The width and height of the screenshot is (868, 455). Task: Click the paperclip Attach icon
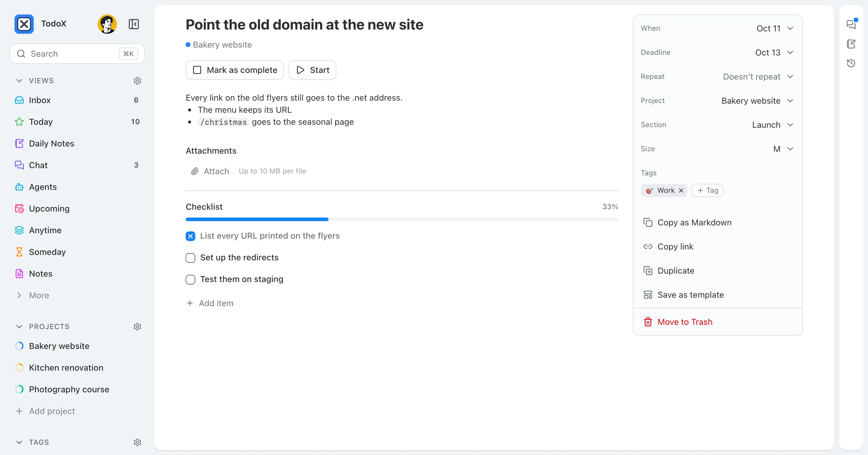click(195, 171)
